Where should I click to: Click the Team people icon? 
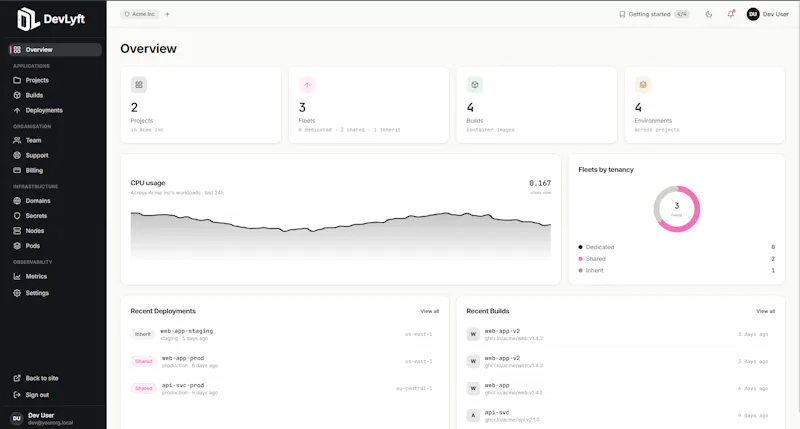(17, 140)
